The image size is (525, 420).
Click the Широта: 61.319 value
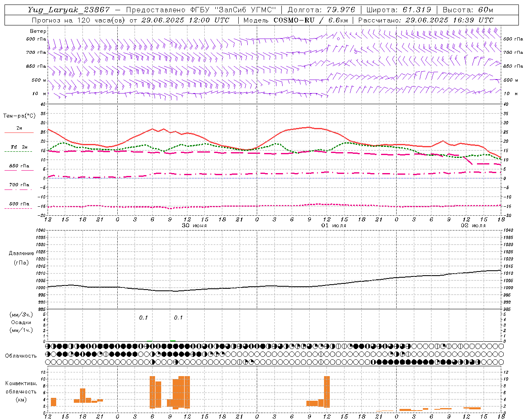[399, 10]
